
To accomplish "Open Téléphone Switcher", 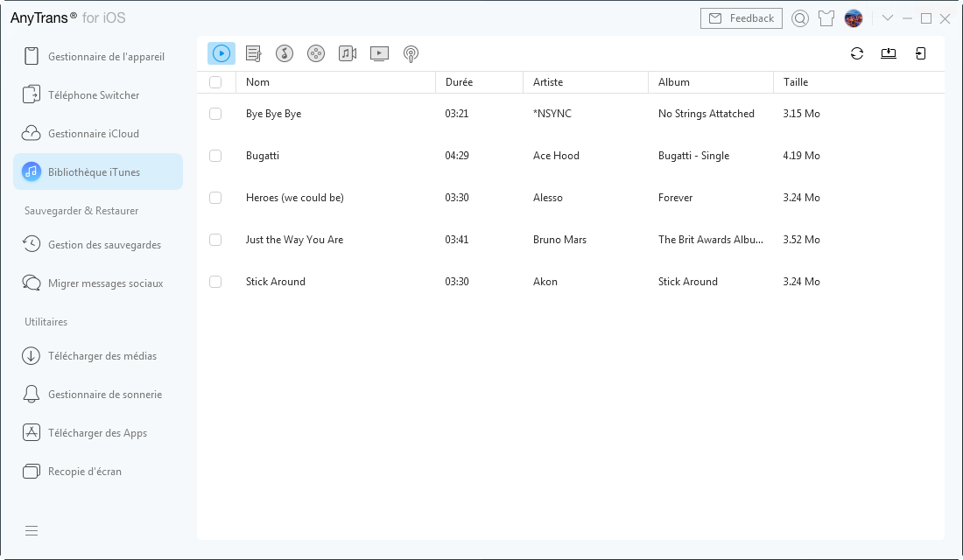I will point(98,95).
